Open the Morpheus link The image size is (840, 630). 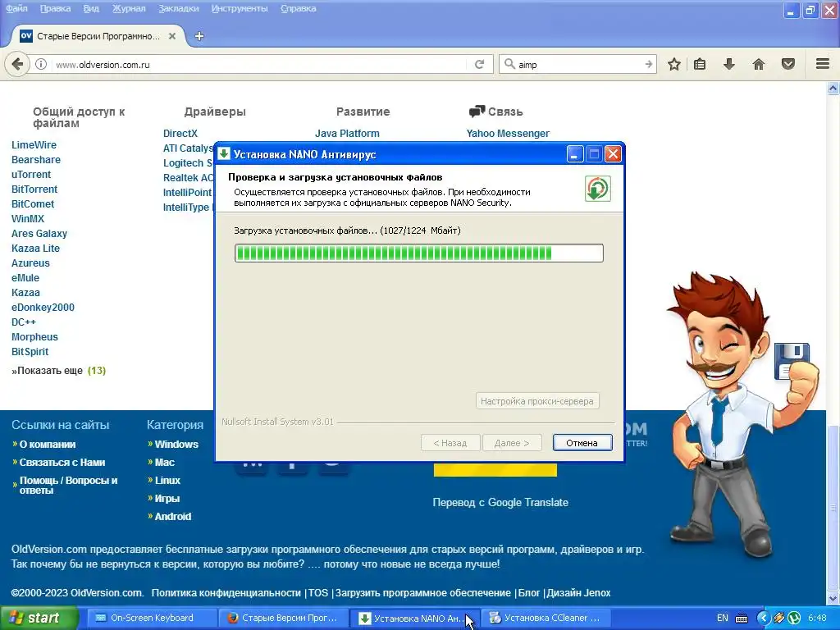(x=34, y=337)
